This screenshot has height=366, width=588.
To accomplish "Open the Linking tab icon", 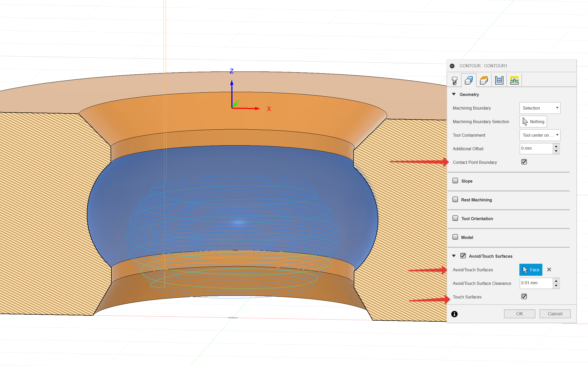I will pos(514,80).
